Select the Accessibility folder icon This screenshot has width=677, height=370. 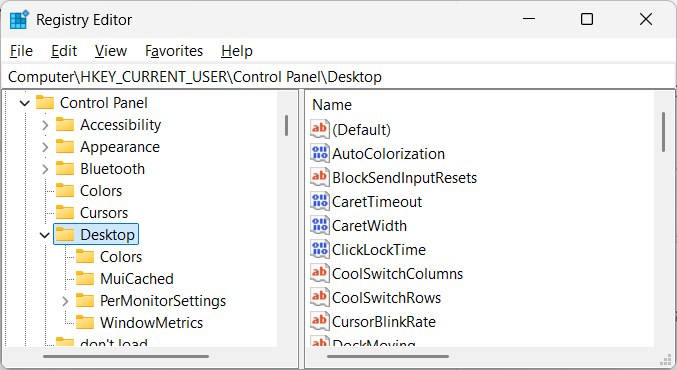pos(65,125)
